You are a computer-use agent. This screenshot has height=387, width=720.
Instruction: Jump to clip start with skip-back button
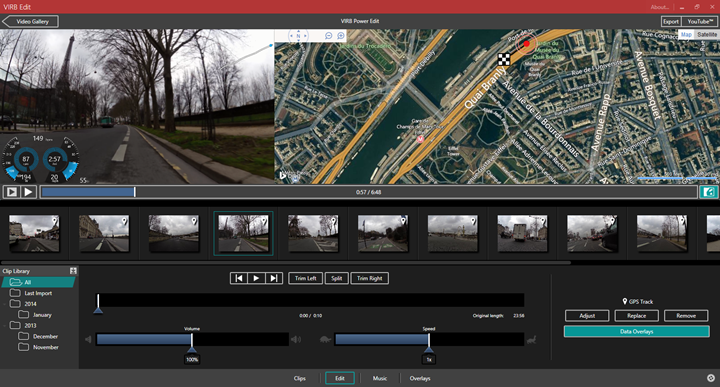(239, 278)
